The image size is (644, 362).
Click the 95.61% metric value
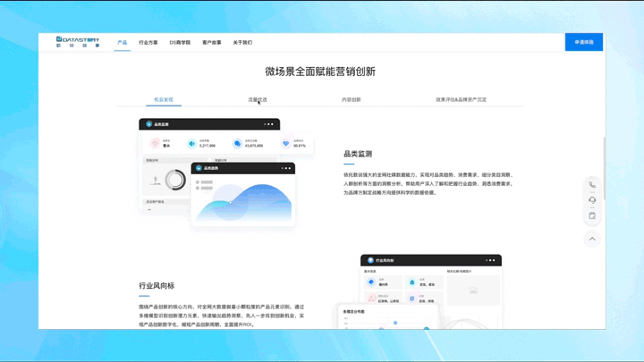pos(300,146)
